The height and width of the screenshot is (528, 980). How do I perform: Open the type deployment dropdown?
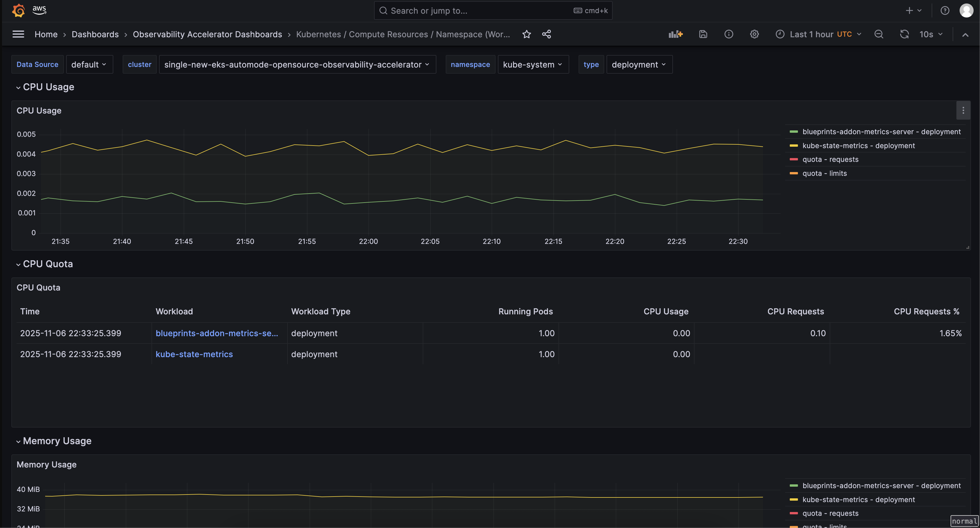[x=639, y=64]
